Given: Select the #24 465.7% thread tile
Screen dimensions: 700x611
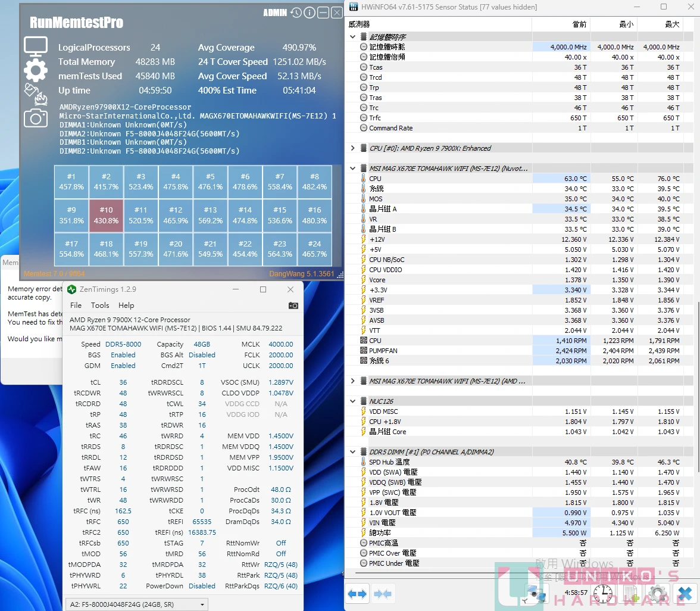Looking at the screenshot, I should tap(315, 249).
